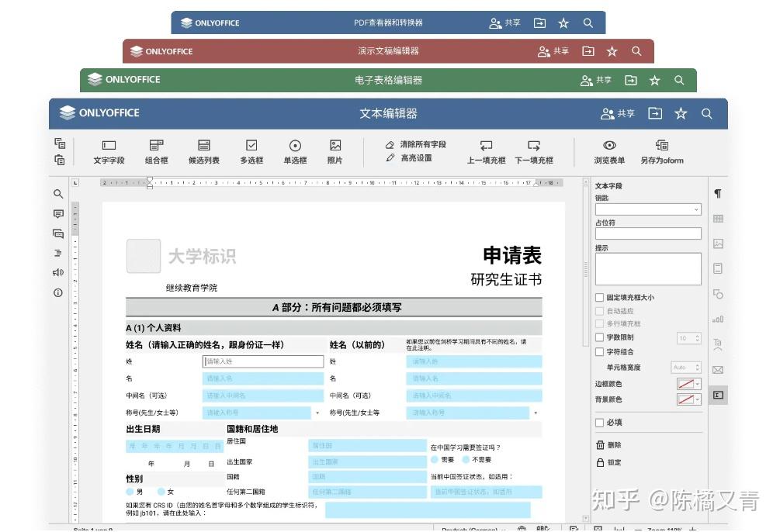
Task: Insert a 组合框 combo box field
Action: [x=155, y=153]
